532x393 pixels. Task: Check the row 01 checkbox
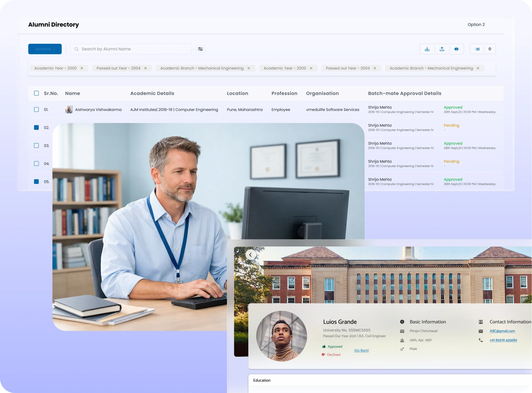(36, 110)
